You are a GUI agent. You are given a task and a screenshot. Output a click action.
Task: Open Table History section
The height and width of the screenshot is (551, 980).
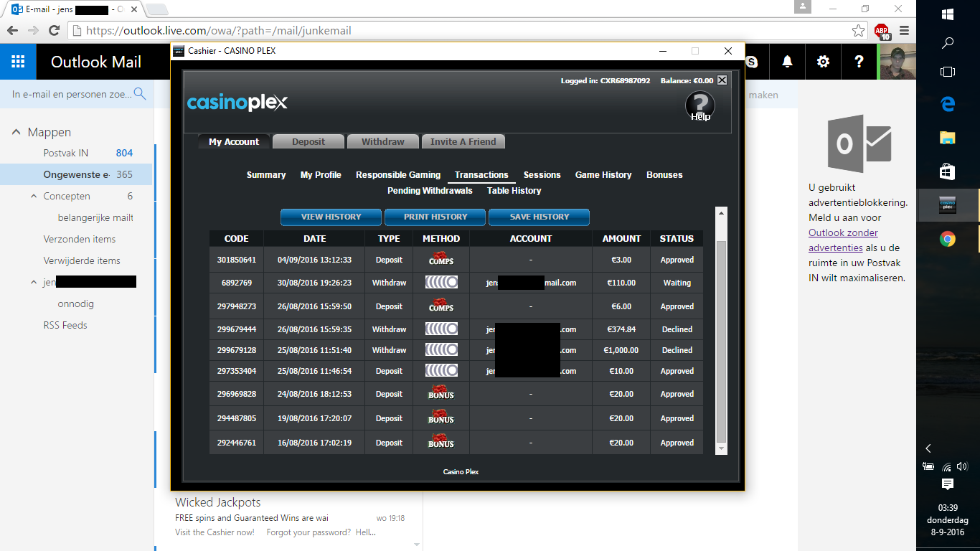pos(514,191)
